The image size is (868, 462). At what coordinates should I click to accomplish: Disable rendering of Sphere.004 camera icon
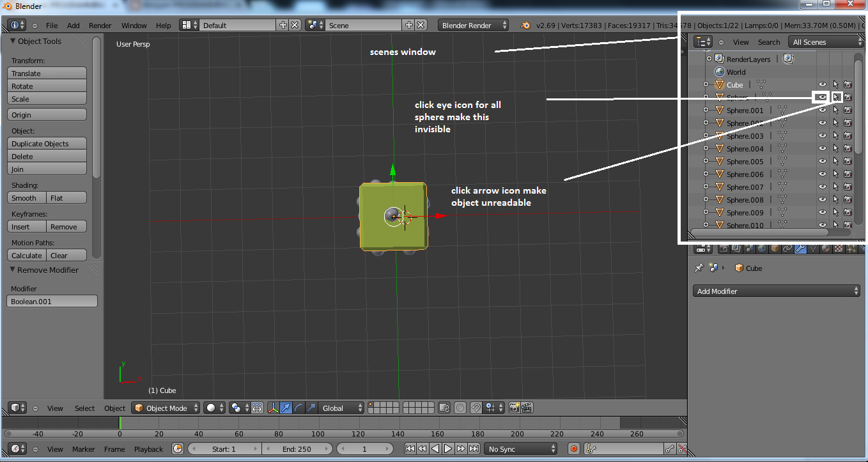click(x=848, y=148)
